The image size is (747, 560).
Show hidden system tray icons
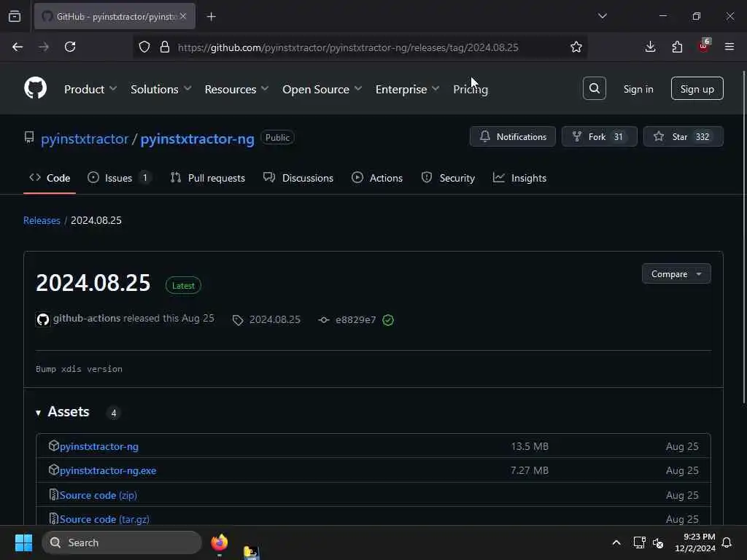(x=616, y=542)
